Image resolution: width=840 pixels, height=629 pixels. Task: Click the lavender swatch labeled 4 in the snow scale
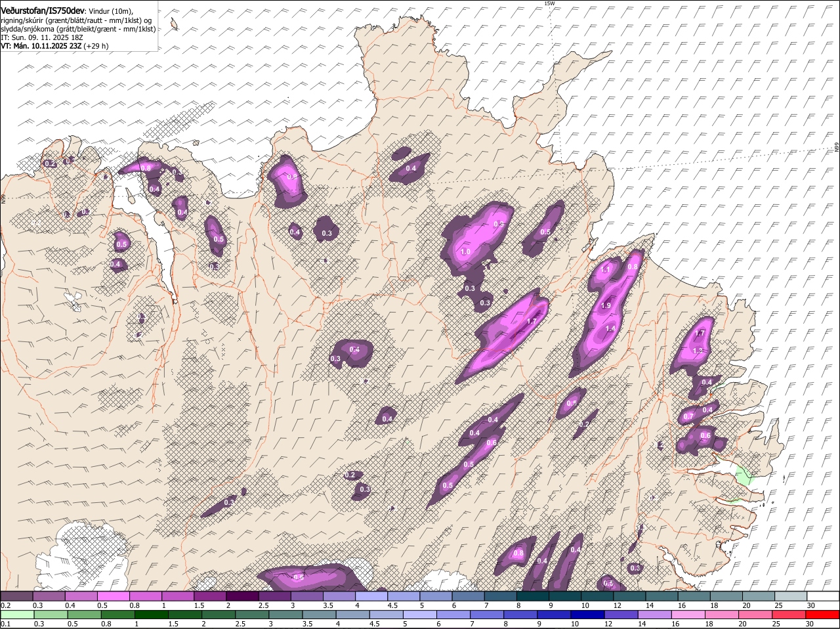tap(372, 596)
